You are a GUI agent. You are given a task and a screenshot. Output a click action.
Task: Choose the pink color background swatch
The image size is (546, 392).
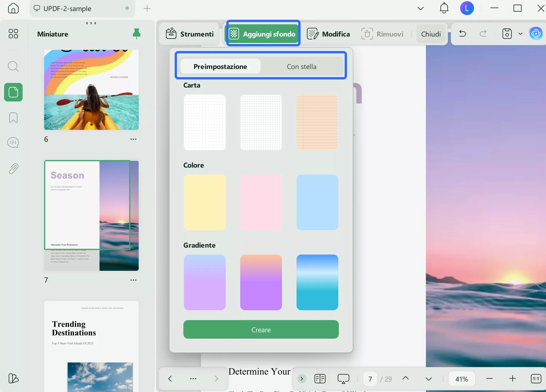point(261,202)
